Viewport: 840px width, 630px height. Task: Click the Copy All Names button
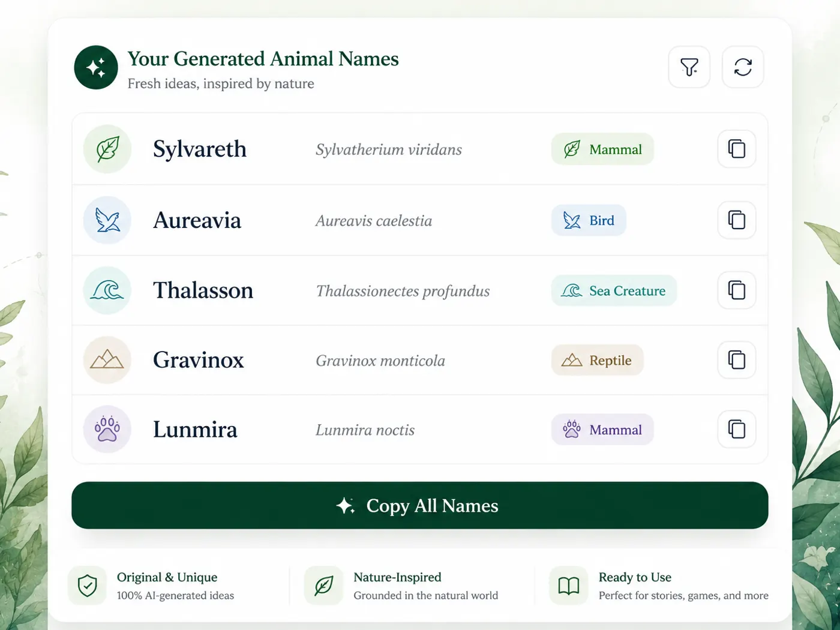pyautogui.click(x=420, y=505)
